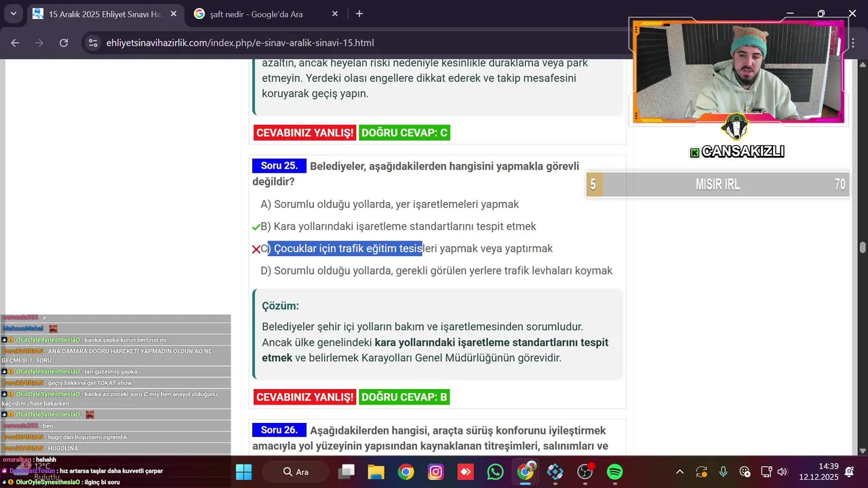
Task: Open network settings from tray
Action: (767, 472)
